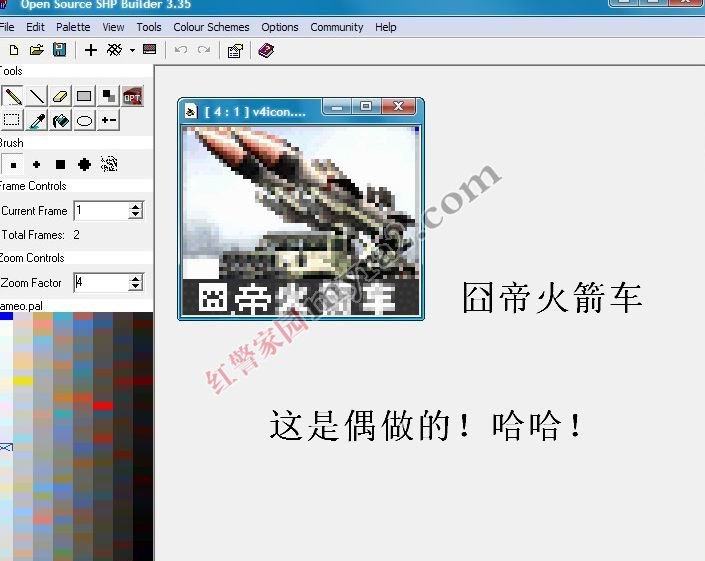
Task: Select the Eraser tool
Action: tap(60, 96)
